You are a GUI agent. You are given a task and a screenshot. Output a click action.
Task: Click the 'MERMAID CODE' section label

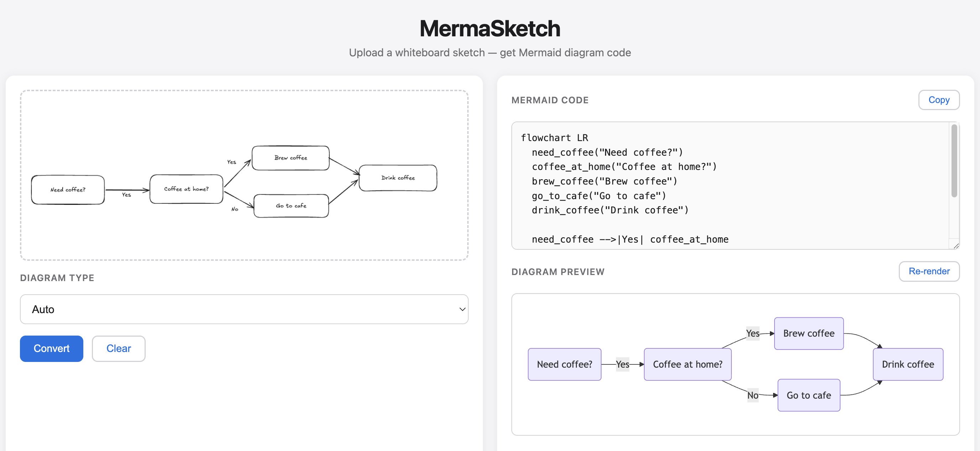(x=550, y=100)
